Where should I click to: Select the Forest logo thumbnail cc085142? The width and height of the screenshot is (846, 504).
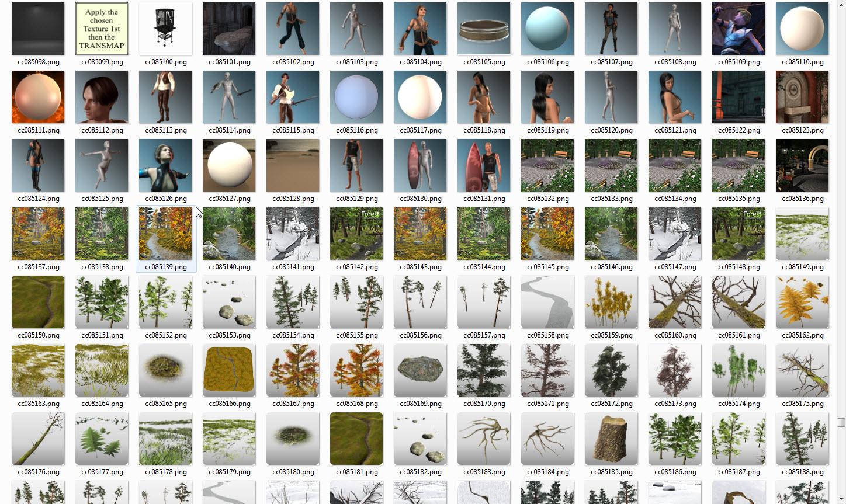point(356,234)
